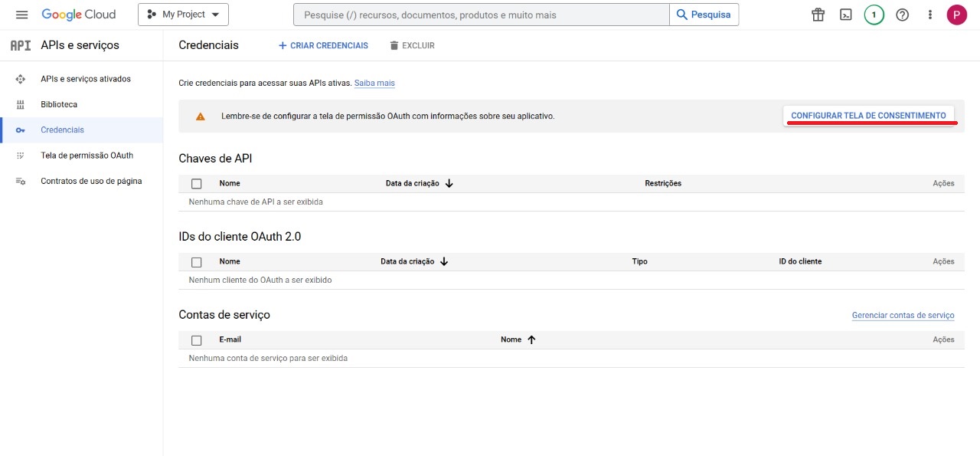The image size is (980, 456).
Task: Click CRIAR CREDENCIAIS button
Action: pos(323,46)
